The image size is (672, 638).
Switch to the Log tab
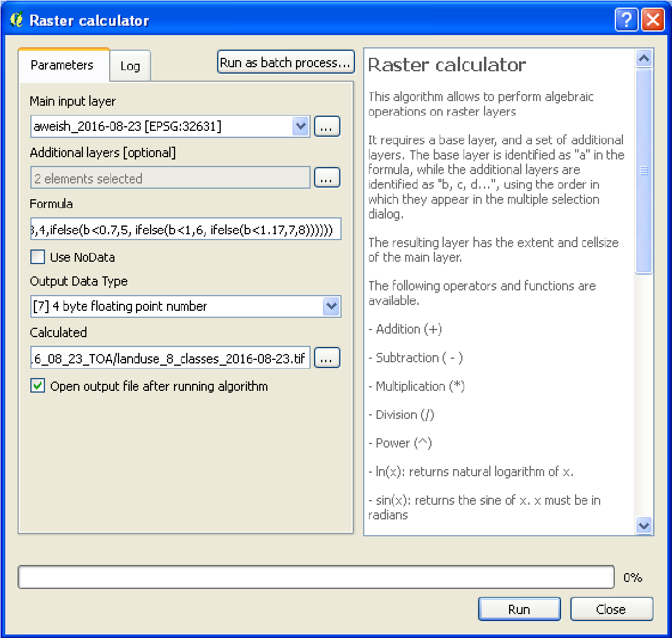pyautogui.click(x=130, y=66)
